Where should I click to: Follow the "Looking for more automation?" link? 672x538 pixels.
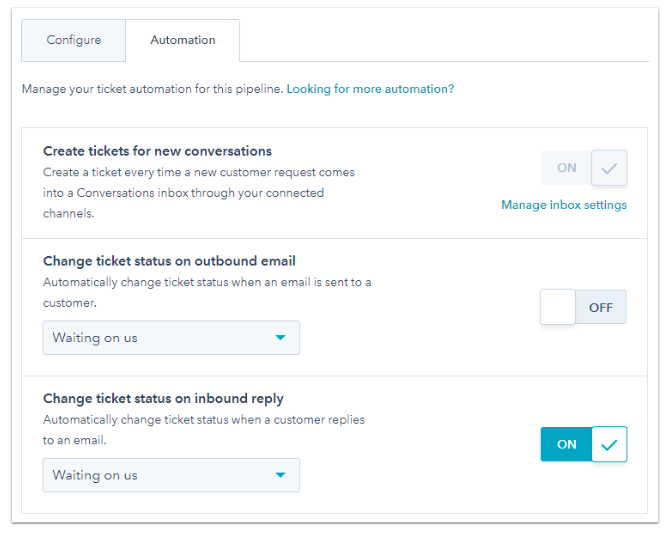370,89
